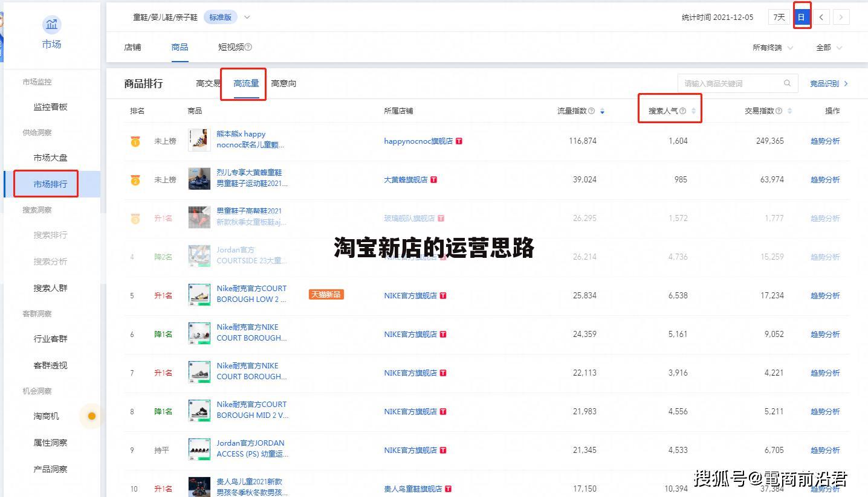Click search magnifier icon in product keyword box

(787, 83)
